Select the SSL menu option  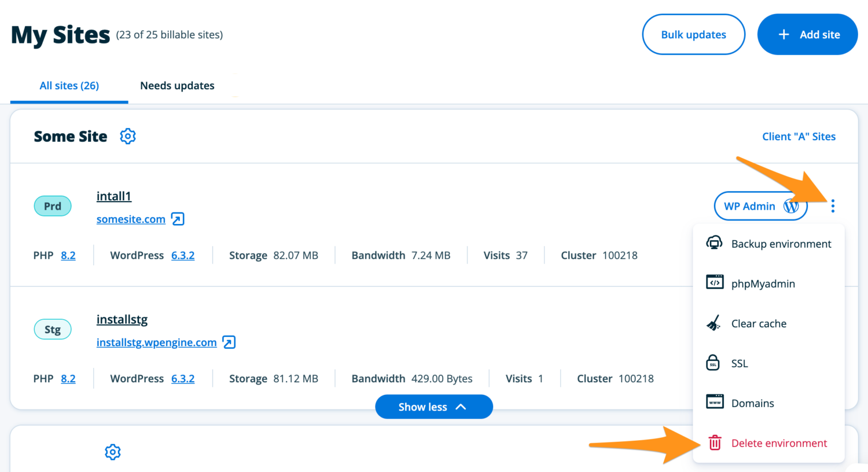[x=739, y=364]
